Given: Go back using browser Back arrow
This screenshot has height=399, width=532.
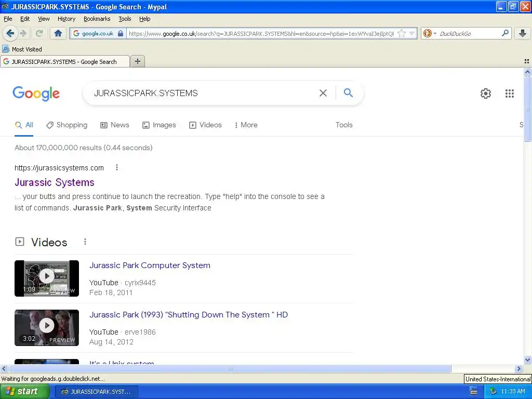Looking at the screenshot, I should [x=10, y=33].
